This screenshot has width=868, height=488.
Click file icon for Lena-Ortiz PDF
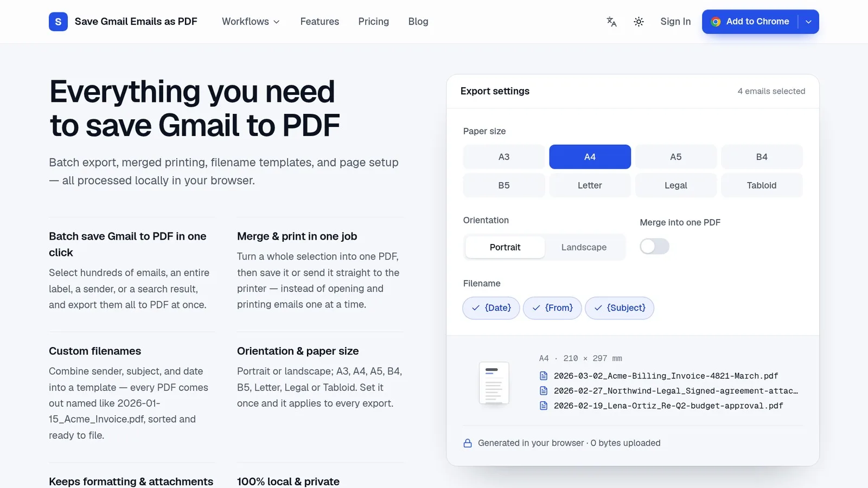544,406
